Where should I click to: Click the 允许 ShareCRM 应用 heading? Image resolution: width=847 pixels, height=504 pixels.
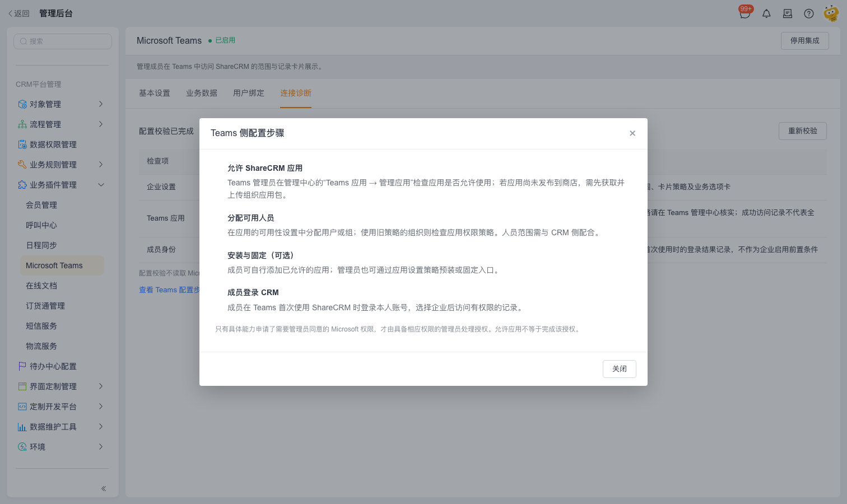pyautogui.click(x=265, y=168)
